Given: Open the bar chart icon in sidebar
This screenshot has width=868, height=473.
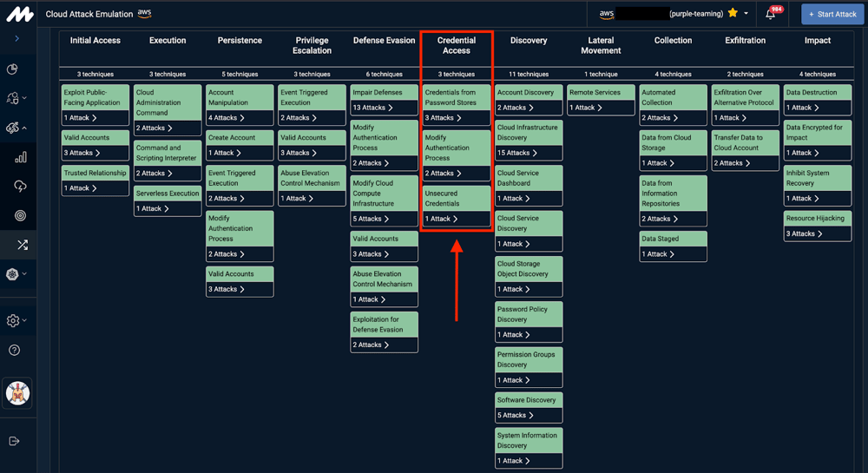Looking at the screenshot, I should (x=21, y=157).
